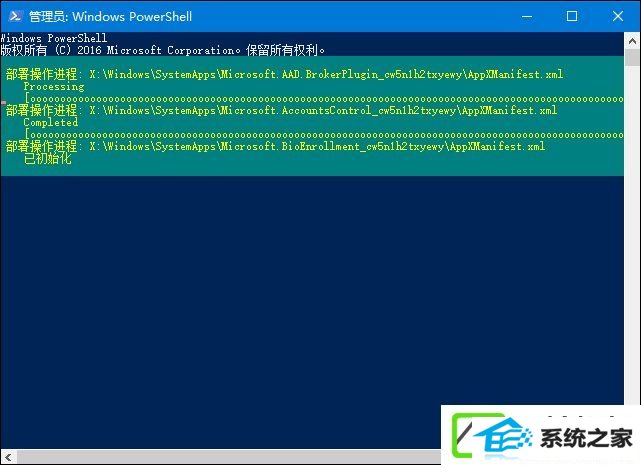Click the vertical scrollbar up arrow
This screenshot has width=641, height=465.
click(x=632, y=41)
